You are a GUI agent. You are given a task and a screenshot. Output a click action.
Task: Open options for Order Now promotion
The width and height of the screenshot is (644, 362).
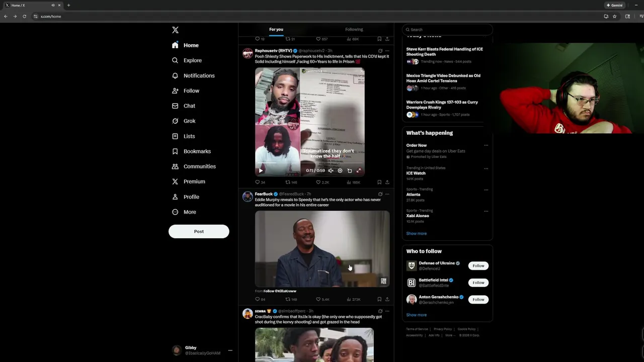[x=486, y=145]
